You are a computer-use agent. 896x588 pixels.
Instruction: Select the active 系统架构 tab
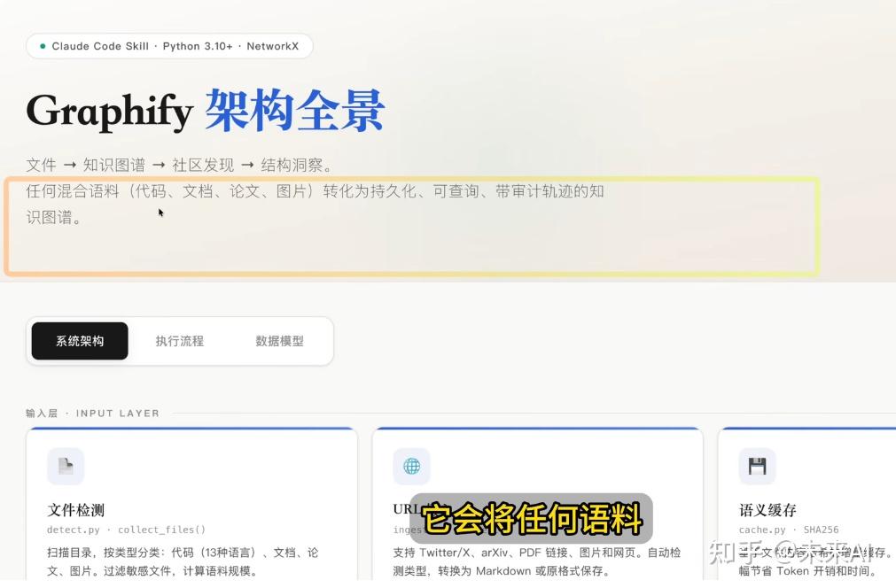79,340
